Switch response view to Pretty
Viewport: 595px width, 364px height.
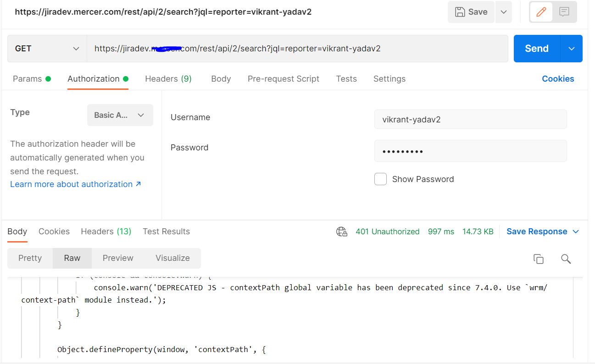[x=30, y=258]
